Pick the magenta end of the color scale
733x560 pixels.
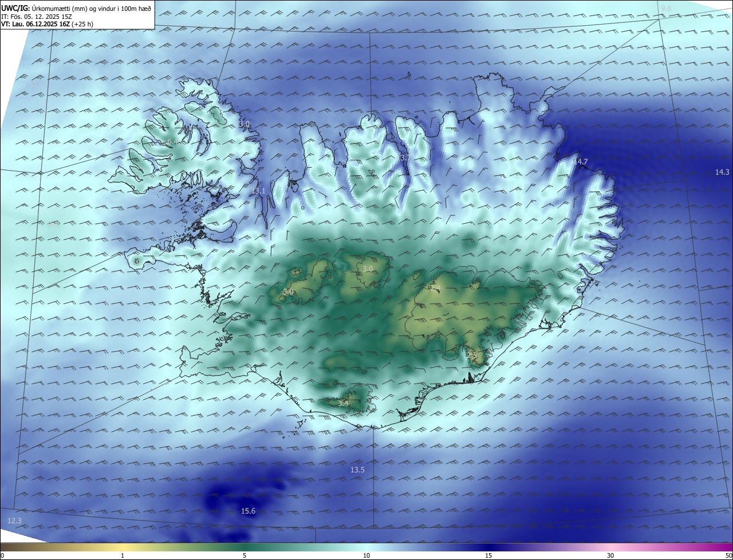click(722, 547)
